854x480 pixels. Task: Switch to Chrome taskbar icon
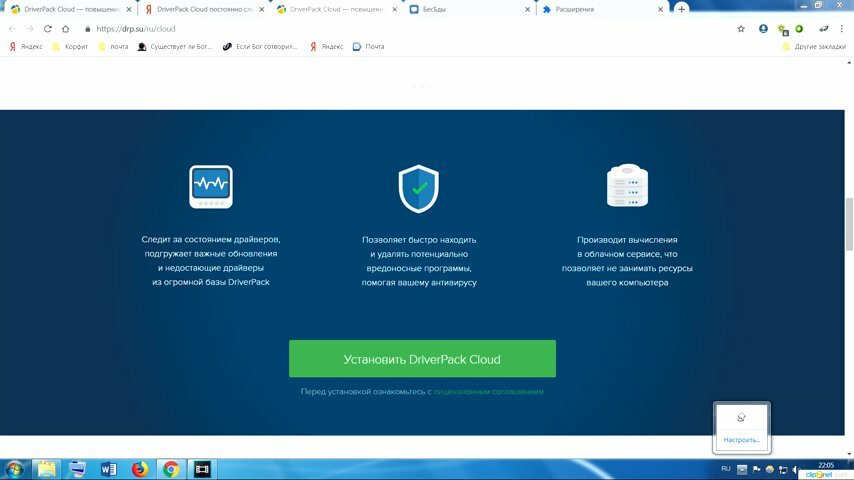tap(170, 469)
